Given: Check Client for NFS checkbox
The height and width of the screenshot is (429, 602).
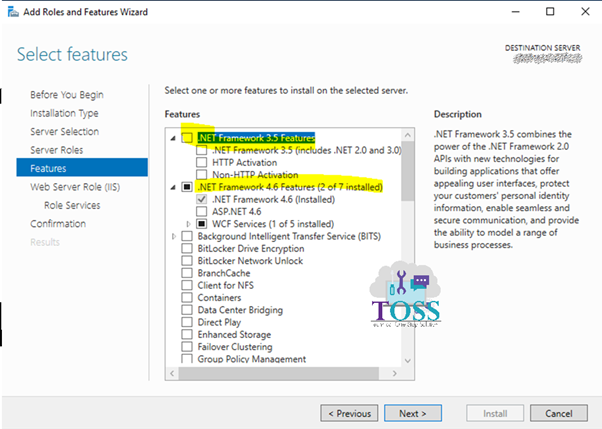Looking at the screenshot, I should [x=187, y=285].
